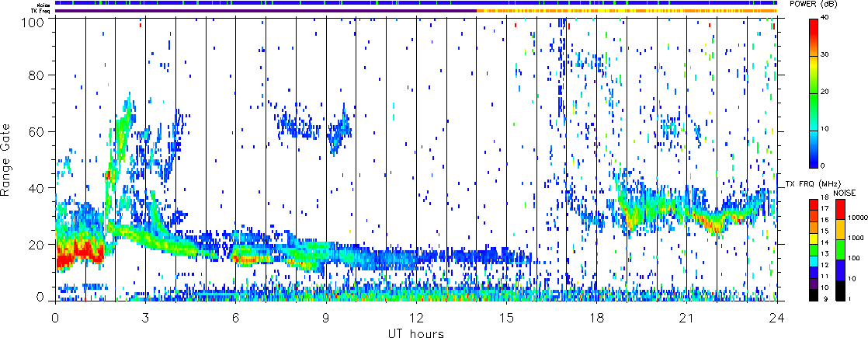Click the 17 label on TX FRQ legend

(x=825, y=208)
